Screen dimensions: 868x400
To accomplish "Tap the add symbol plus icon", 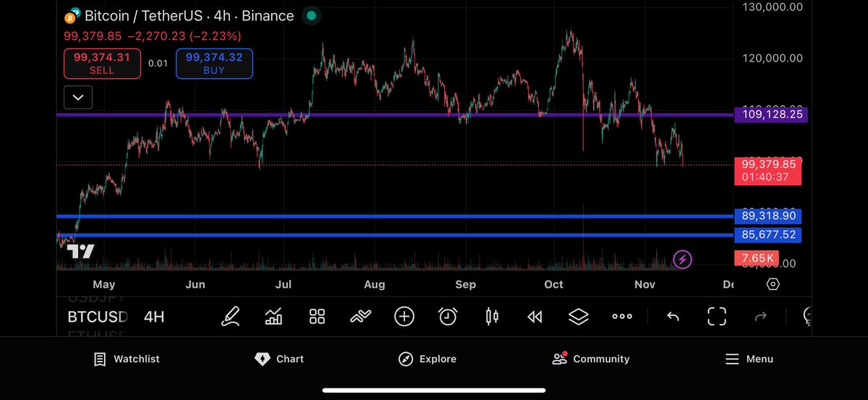I will click(x=404, y=316).
